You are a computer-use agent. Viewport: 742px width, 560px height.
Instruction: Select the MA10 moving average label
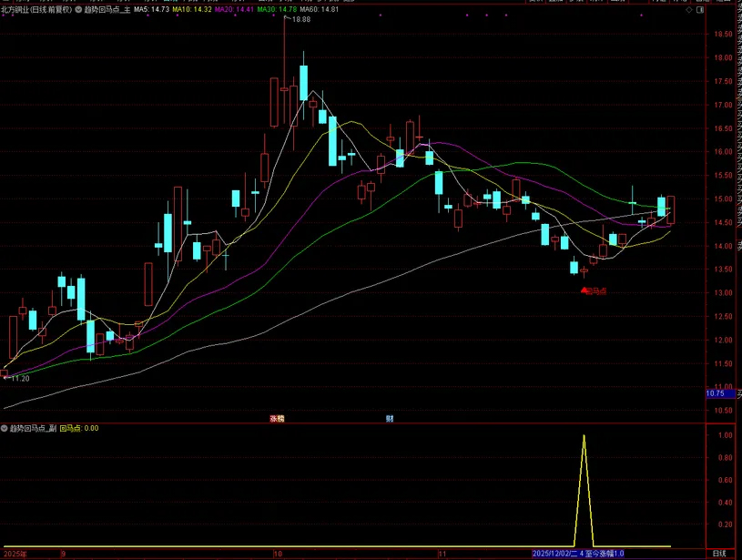click(192, 9)
